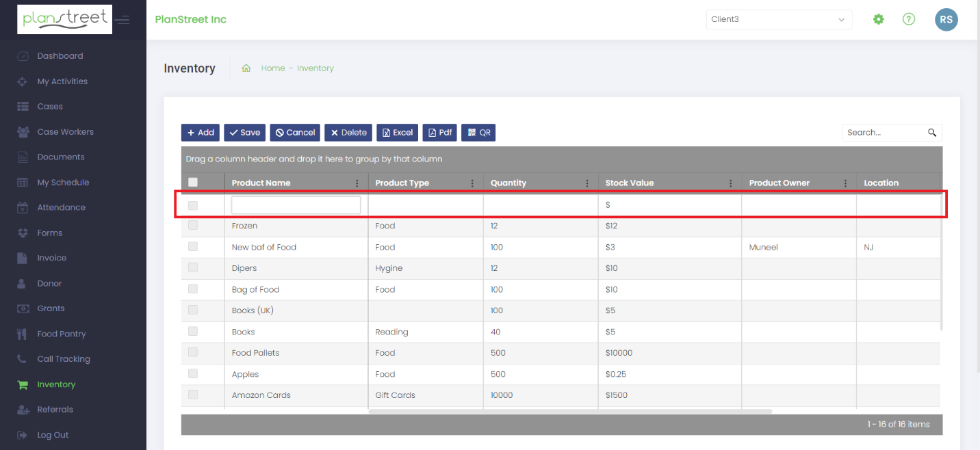This screenshot has height=450, width=980.
Task: Select all rows with the header checkbox
Action: coord(192,181)
